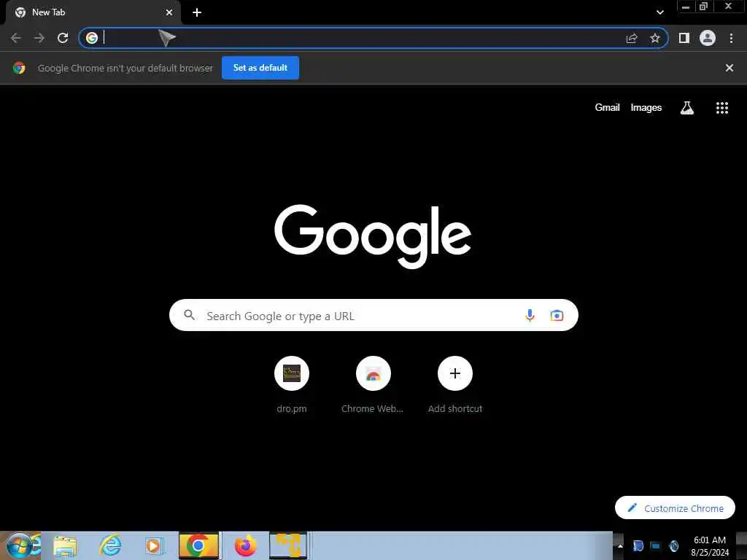Minimize the Chrome window

click(x=686, y=7)
